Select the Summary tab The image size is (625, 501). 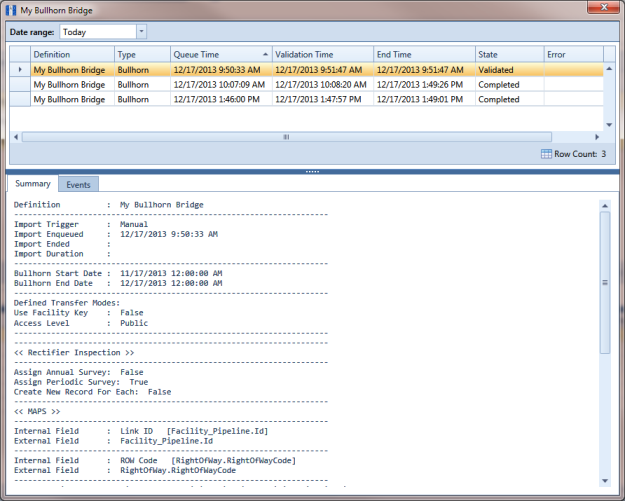(x=33, y=184)
